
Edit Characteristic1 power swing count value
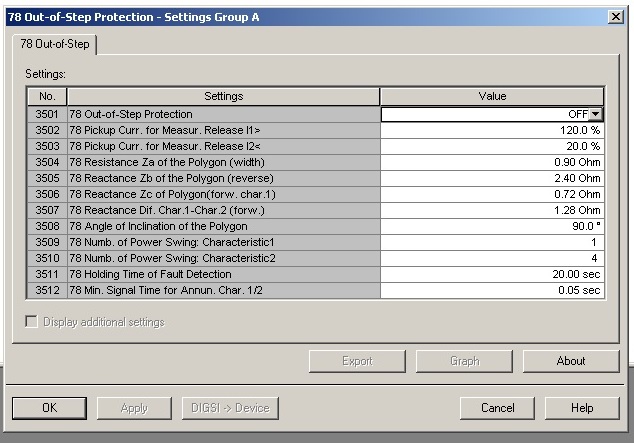tap(492, 242)
